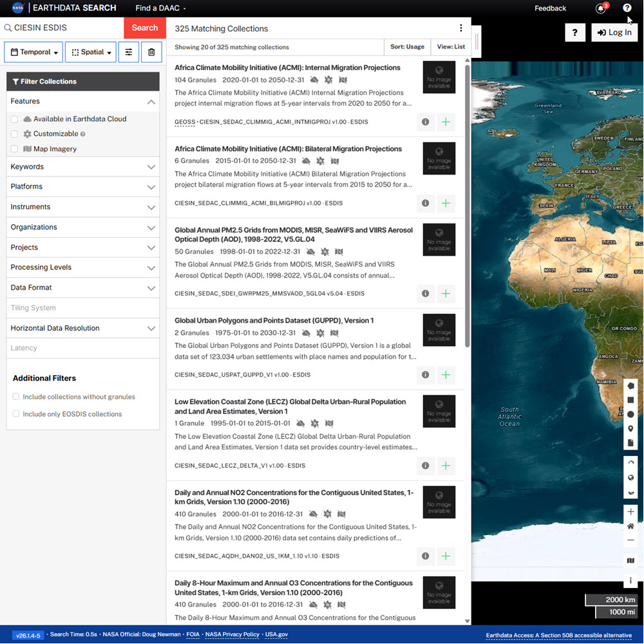Click the red Search button
This screenshot has height=644, width=644.
click(144, 28)
